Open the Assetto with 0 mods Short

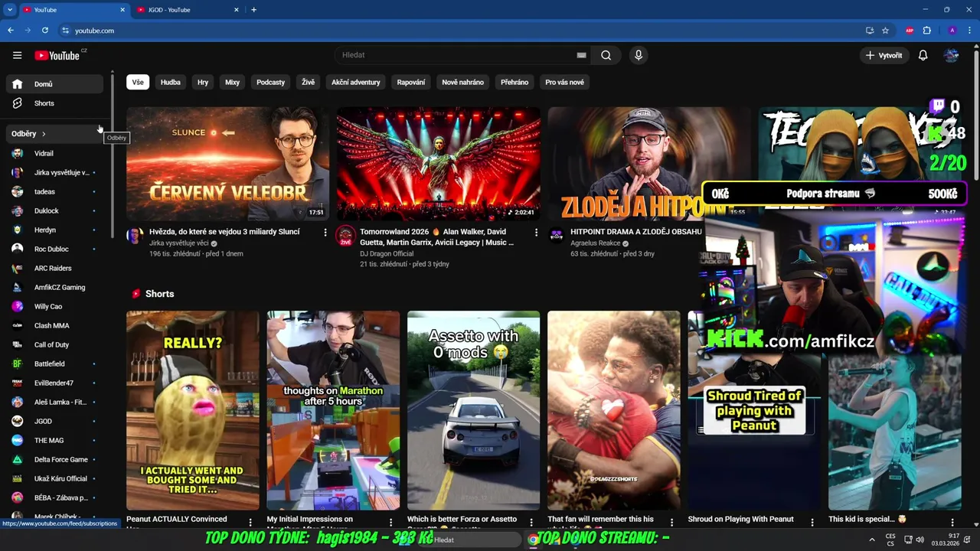(x=473, y=410)
